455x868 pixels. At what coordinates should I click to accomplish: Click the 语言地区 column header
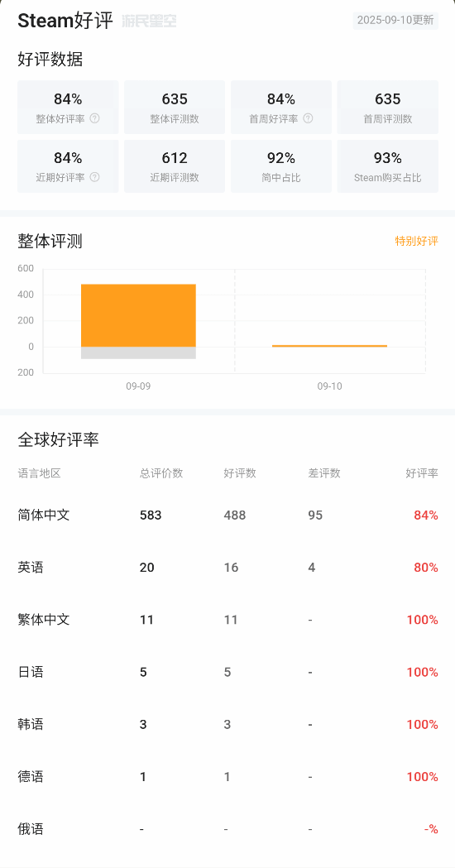[x=40, y=473]
